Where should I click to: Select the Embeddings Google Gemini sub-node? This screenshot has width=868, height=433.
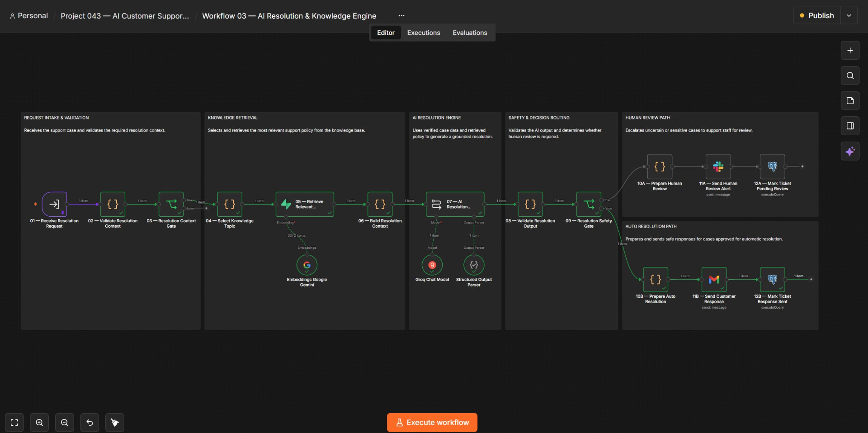307,265
